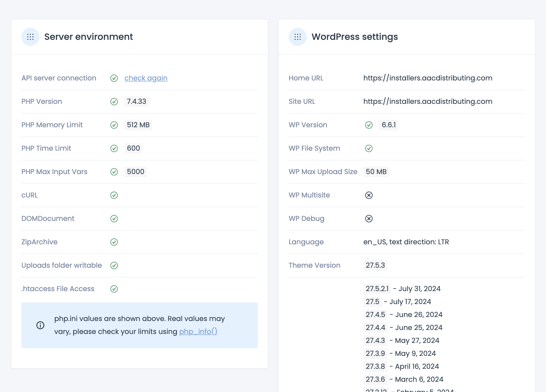The image size is (546, 392).
Task: Click changelog version 27.4.4
Action: point(375,327)
